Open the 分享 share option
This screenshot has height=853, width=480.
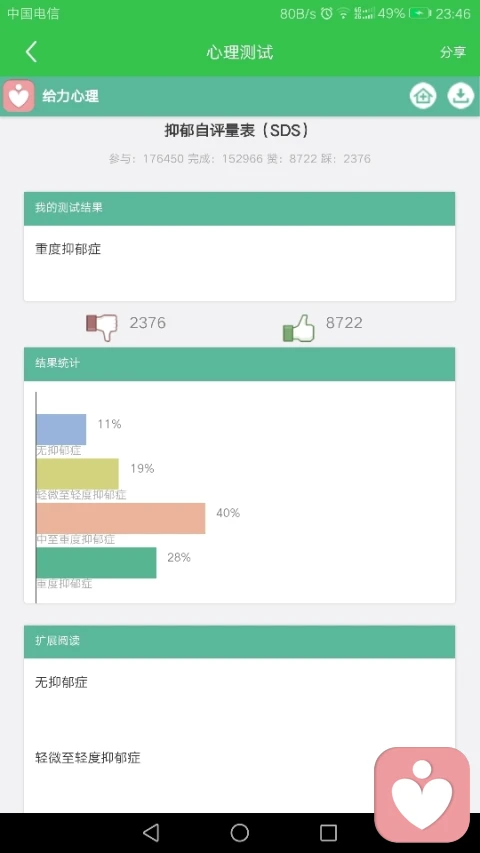coord(453,52)
